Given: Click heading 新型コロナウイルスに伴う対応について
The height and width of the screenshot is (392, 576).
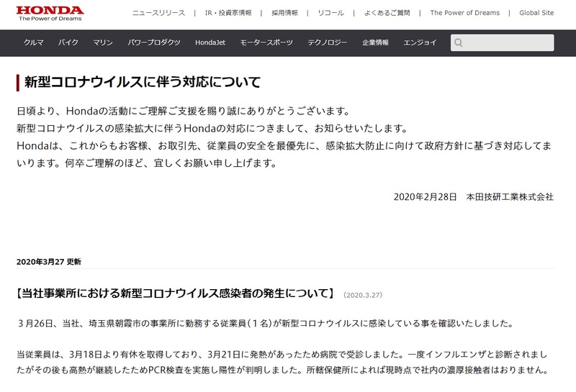Looking at the screenshot, I should (x=143, y=82).
